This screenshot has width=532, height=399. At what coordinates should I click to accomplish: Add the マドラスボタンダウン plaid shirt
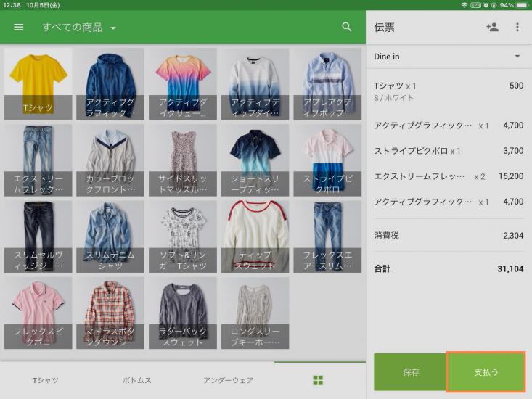coord(110,313)
